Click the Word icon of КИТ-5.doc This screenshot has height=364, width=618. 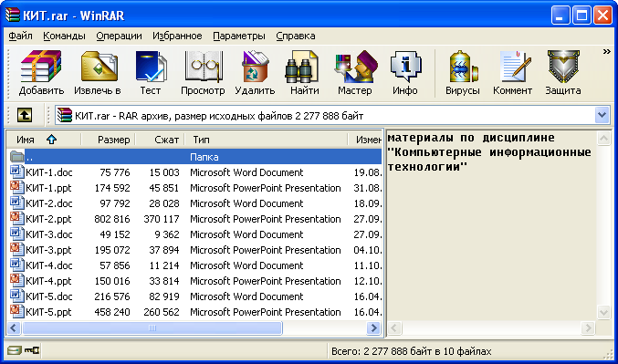[x=16, y=296]
